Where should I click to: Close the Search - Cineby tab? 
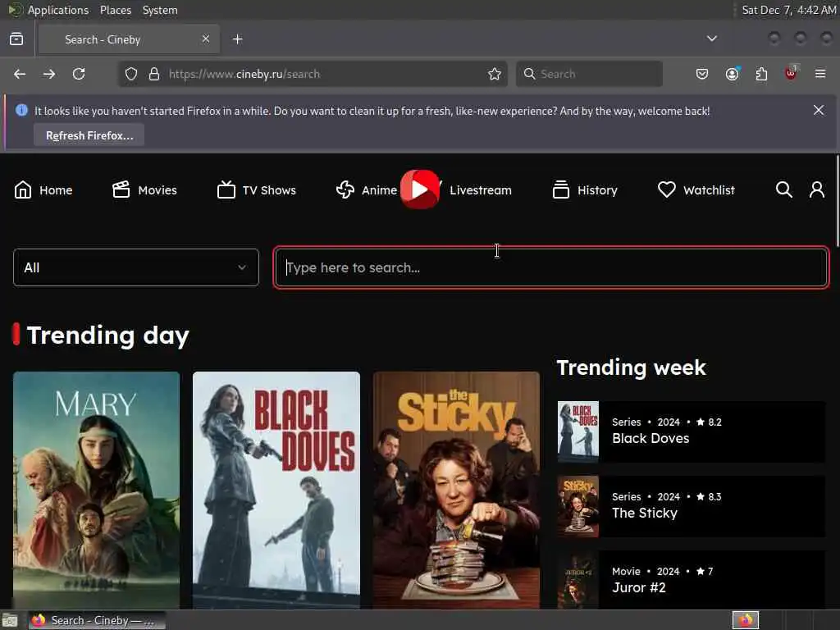click(x=206, y=39)
